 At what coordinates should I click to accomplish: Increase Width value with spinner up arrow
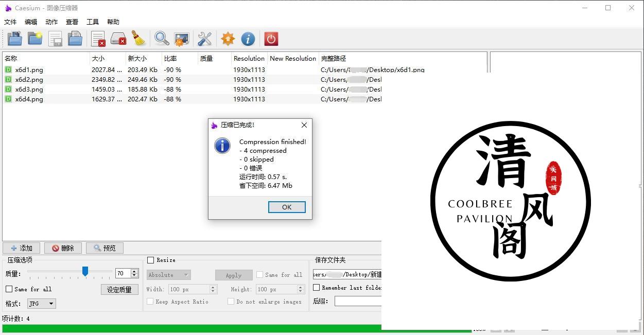213,287
